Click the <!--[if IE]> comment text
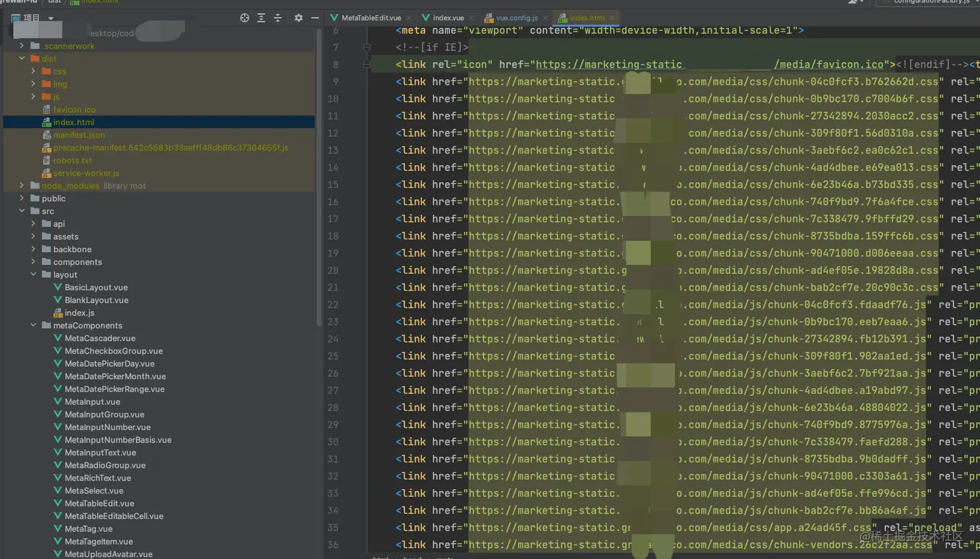This screenshot has width=980, height=559. (x=432, y=47)
